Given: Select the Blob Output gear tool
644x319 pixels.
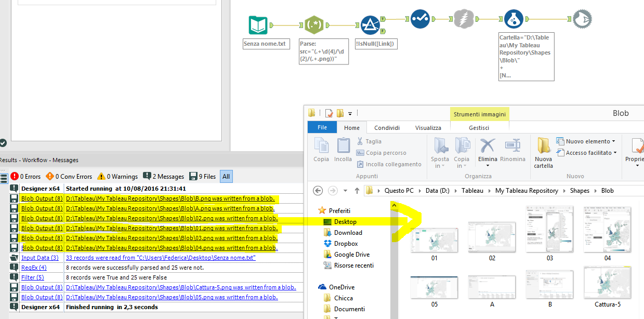Looking at the screenshot, I should click(x=582, y=19).
